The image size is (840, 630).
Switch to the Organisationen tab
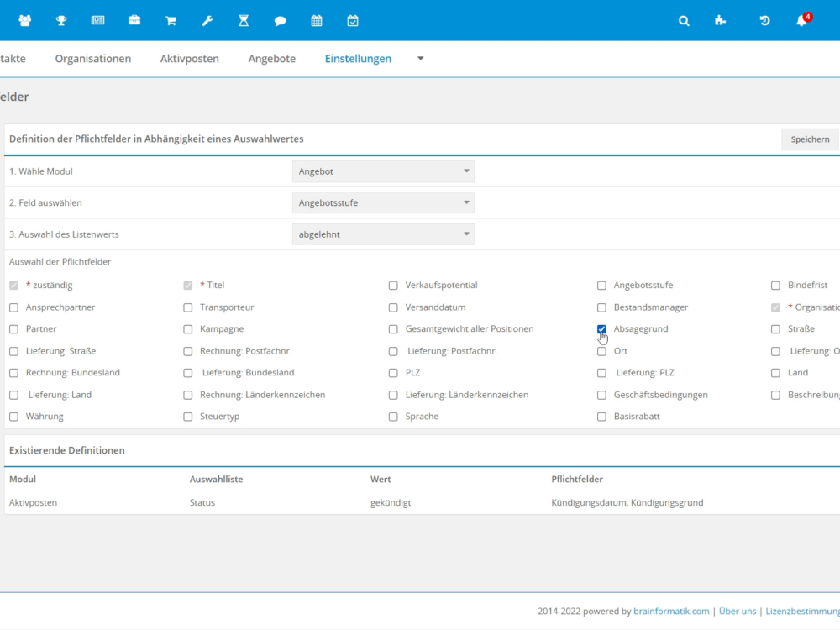(93, 59)
